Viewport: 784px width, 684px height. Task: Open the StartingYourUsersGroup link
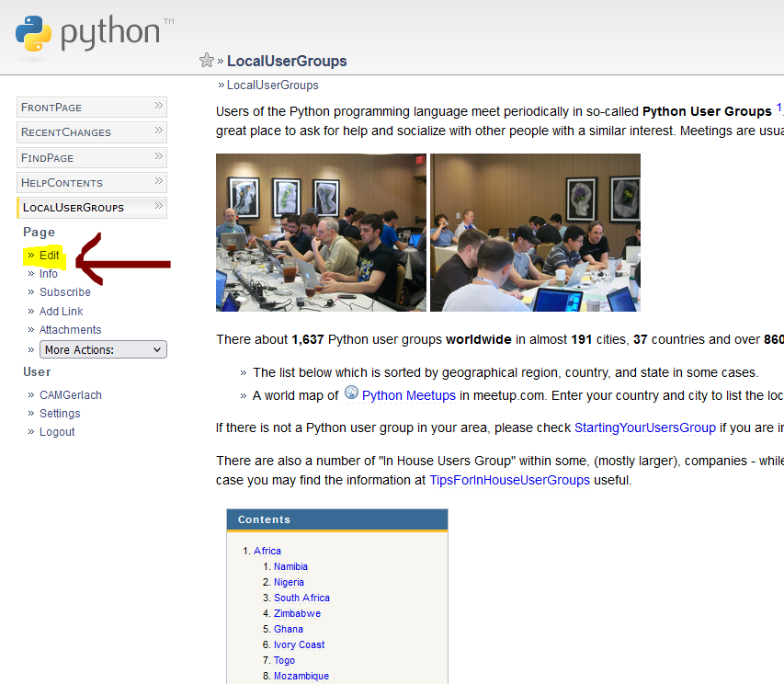click(x=645, y=428)
